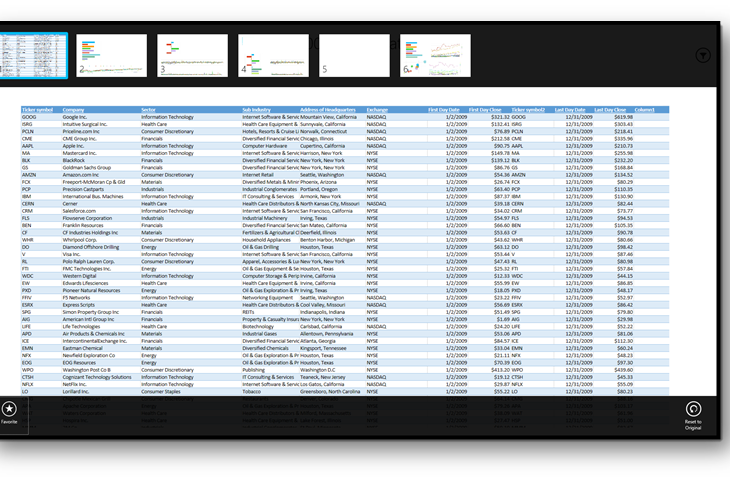Select the Polo Ralph Lauren Corp. cell

click(x=88, y=261)
